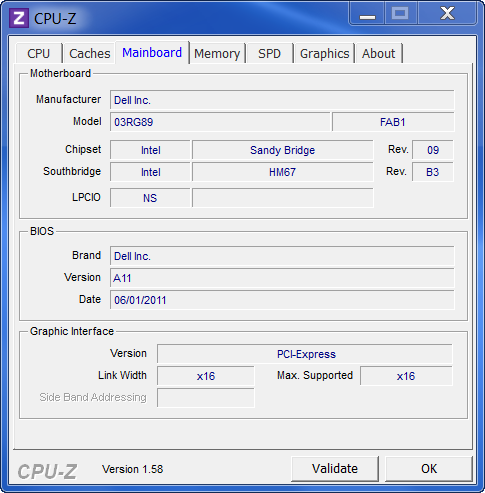Select the Mainboard tab
485x493 pixels.
coord(152,52)
